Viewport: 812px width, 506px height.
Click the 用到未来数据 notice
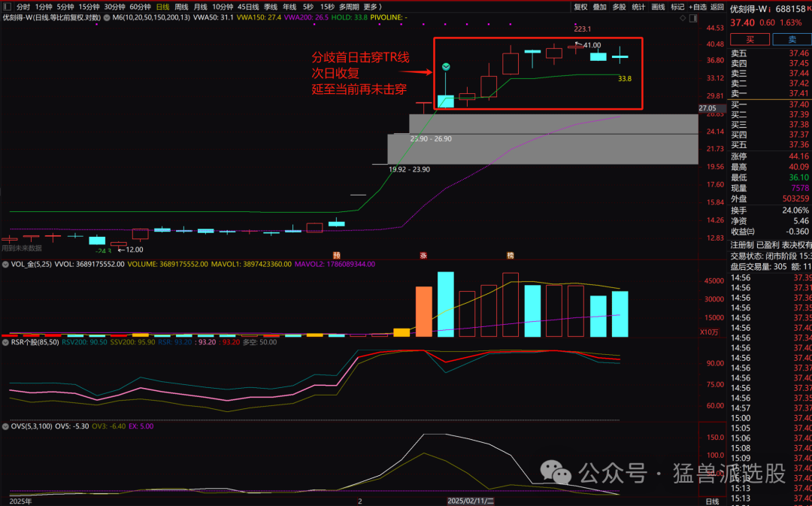[x=21, y=248]
